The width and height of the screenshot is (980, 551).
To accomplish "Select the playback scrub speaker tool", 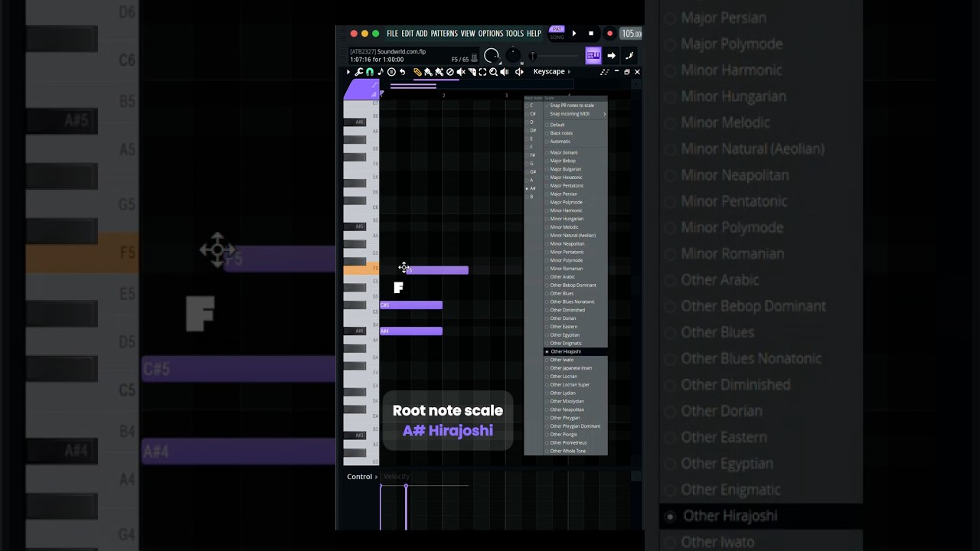I will pyautogui.click(x=505, y=72).
